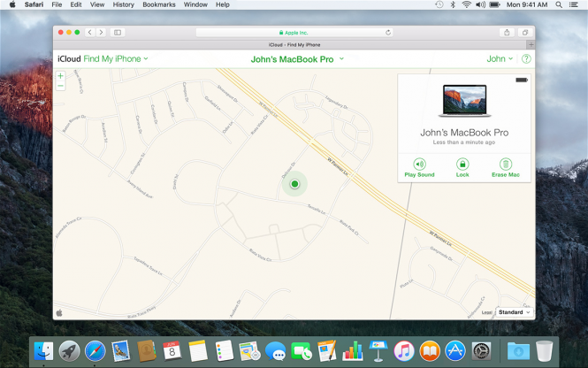Screen dimensions: 588x368
Task: Select the iCloud - Find My iPhone tab
Action: point(294,44)
